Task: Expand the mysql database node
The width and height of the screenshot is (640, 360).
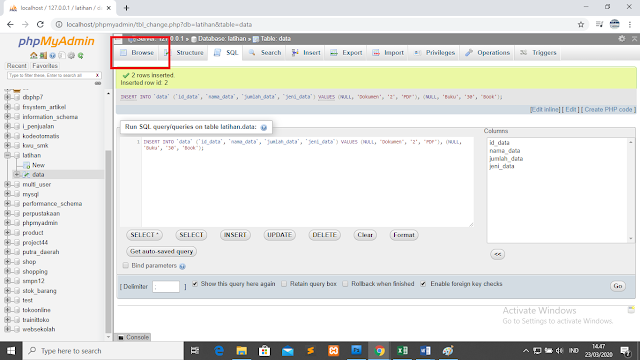Action: pyautogui.click(x=7, y=194)
